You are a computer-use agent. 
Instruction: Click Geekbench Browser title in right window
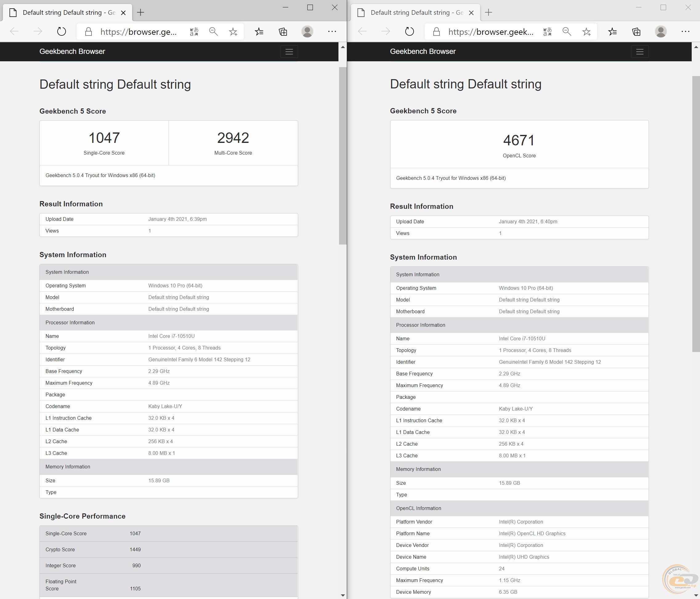422,51
